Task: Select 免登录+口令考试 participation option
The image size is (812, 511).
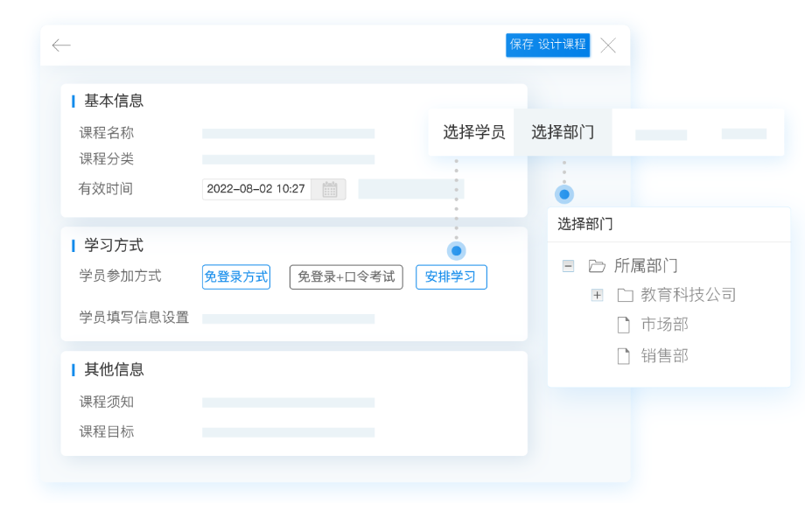Action: tap(346, 276)
